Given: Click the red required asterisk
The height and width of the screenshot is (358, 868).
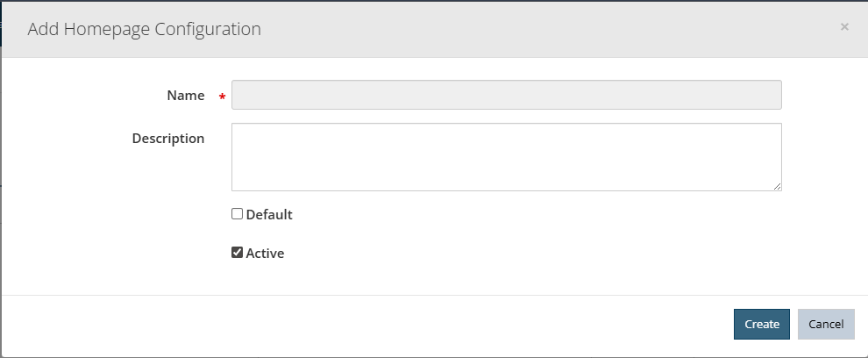Looking at the screenshot, I should (222, 97).
